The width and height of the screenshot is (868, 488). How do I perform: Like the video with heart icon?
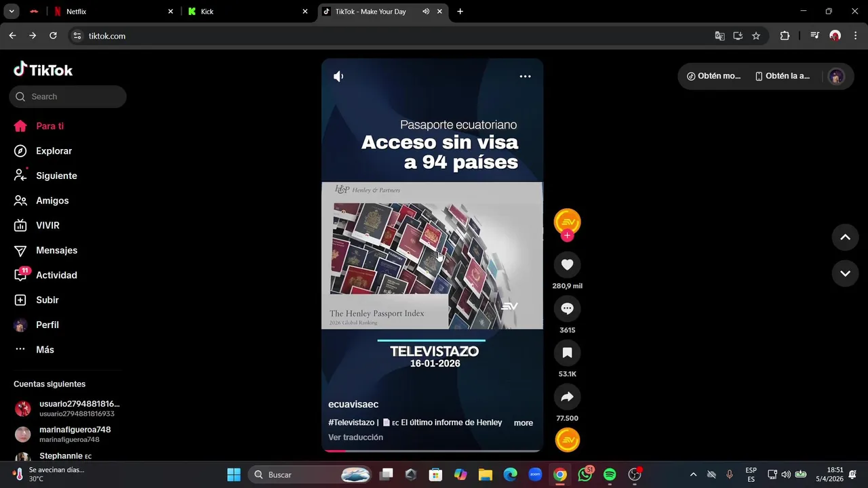[x=568, y=264]
